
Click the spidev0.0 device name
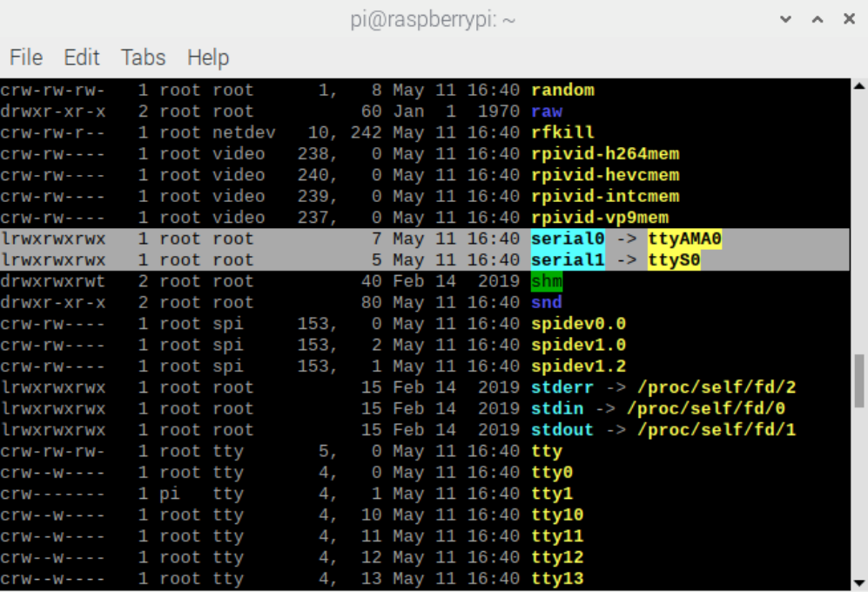[x=578, y=324]
